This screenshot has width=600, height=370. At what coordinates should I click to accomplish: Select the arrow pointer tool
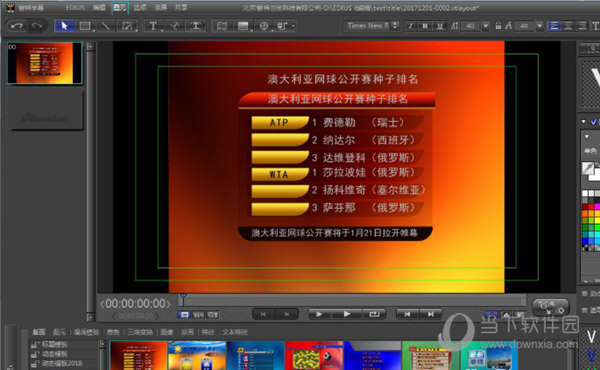[x=64, y=26]
